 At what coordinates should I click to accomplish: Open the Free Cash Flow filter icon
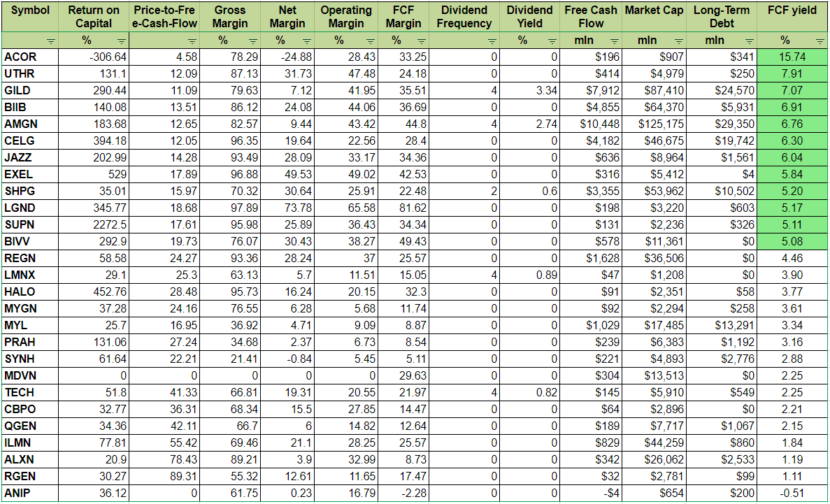(x=614, y=41)
